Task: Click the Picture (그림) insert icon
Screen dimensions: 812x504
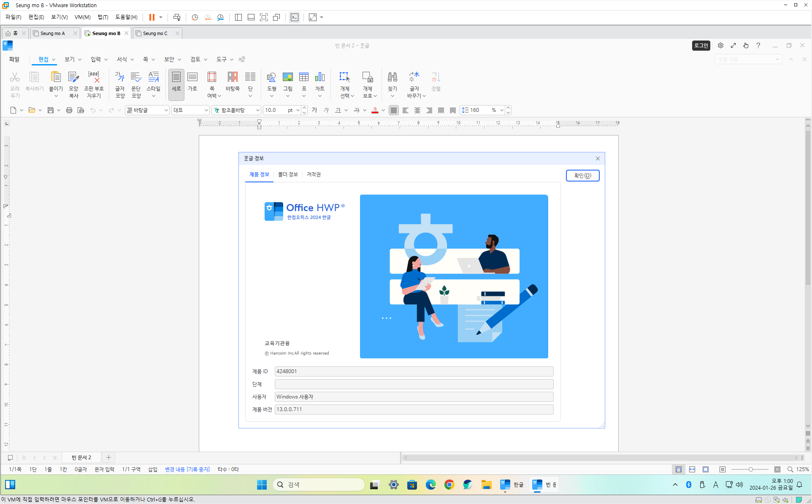Action: pyautogui.click(x=287, y=78)
